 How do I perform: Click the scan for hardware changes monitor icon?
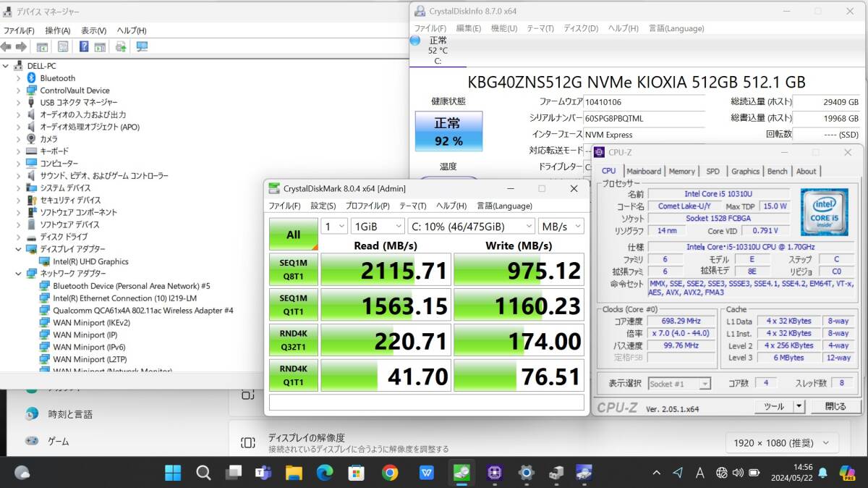[x=142, y=46]
